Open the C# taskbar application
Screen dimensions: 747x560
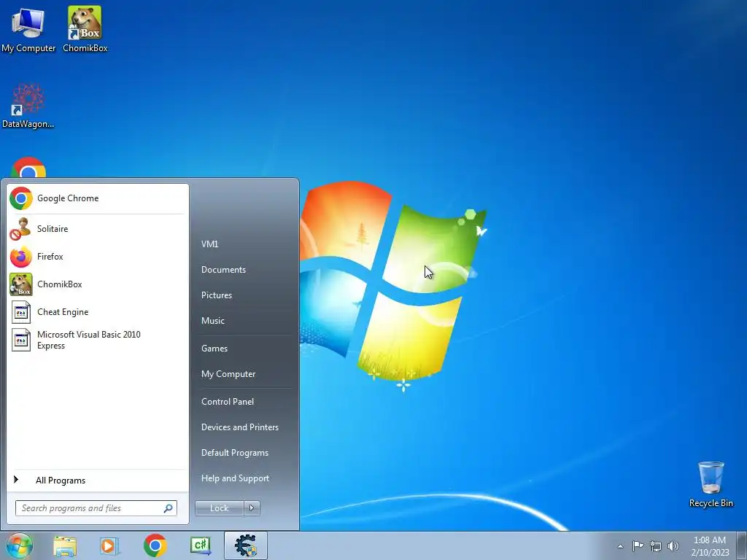click(x=200, y=545)
